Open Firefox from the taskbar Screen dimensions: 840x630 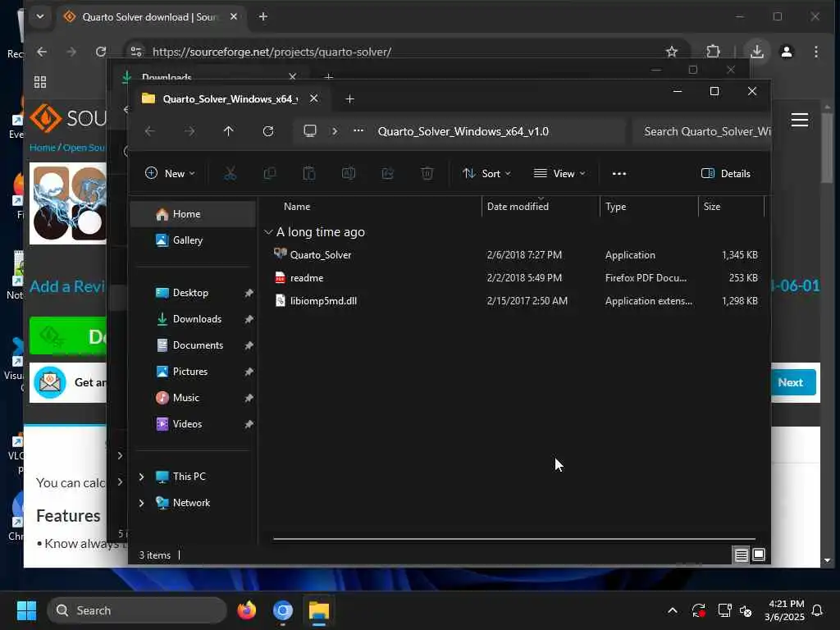point(246,610)
